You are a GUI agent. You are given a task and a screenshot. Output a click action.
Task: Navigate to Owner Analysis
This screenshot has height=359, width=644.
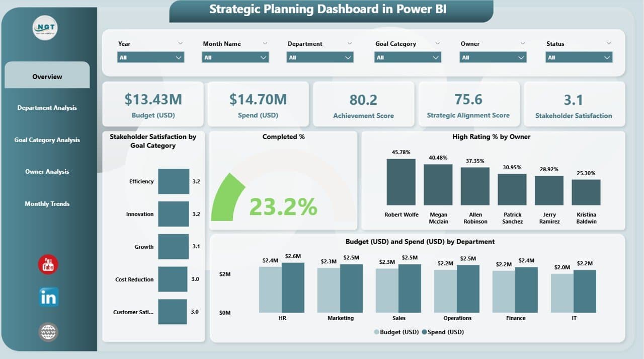pos(47,172)
